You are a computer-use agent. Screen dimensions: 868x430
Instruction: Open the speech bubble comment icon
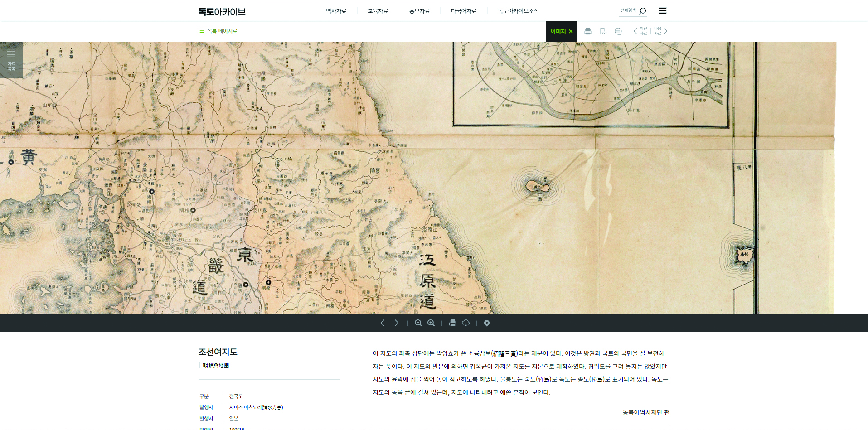pos(618,31)
